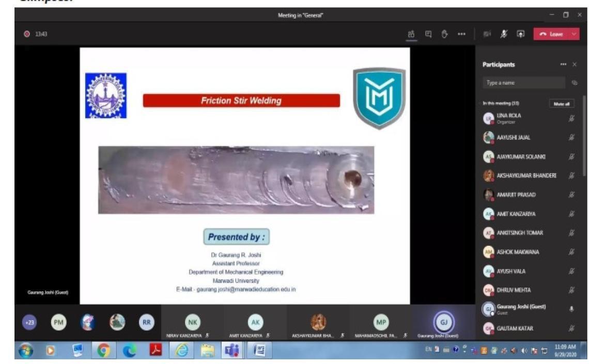Select participant AMARJIT PRASAD in list
Viewport: 589px width, 364px height.
pos(530,195)
